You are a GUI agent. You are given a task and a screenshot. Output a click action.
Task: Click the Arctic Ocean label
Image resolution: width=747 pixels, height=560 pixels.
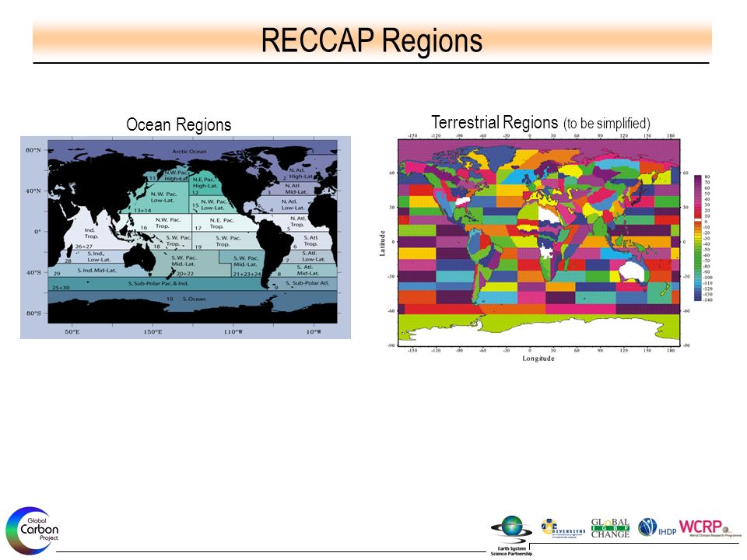pos(189,152)
